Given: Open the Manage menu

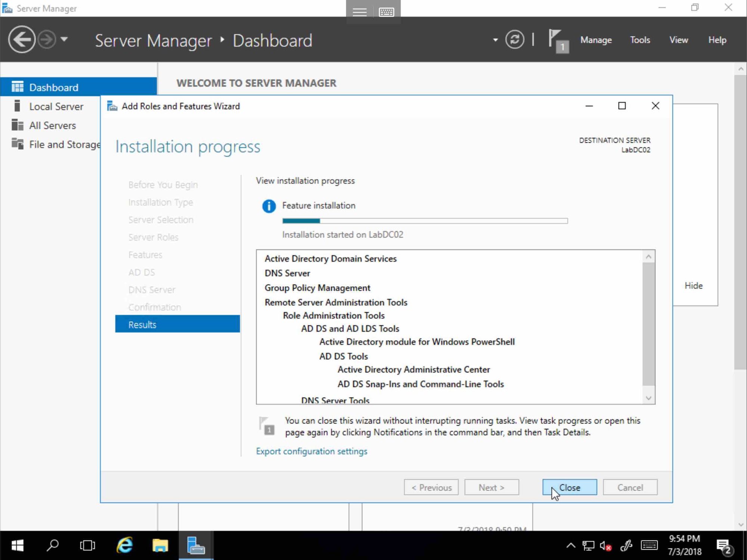Looking at the screenshot, I should point(596,40).
